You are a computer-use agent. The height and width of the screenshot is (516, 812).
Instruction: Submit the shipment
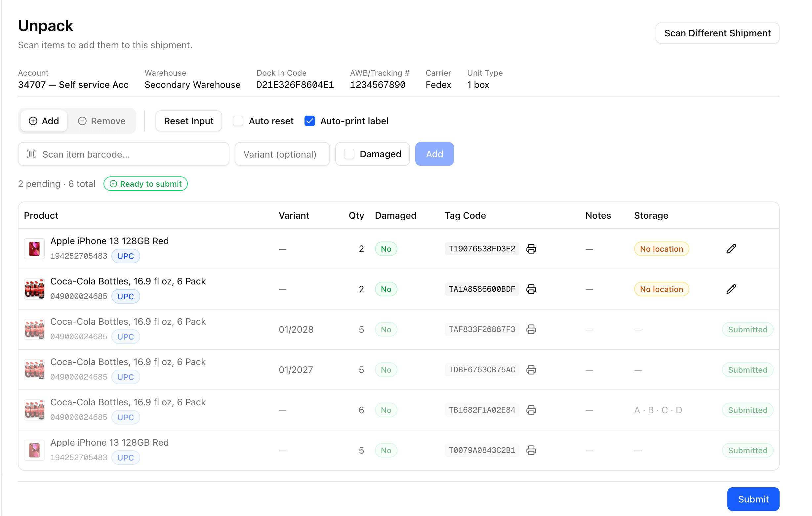pyautogui.click(x=753, y=499)
